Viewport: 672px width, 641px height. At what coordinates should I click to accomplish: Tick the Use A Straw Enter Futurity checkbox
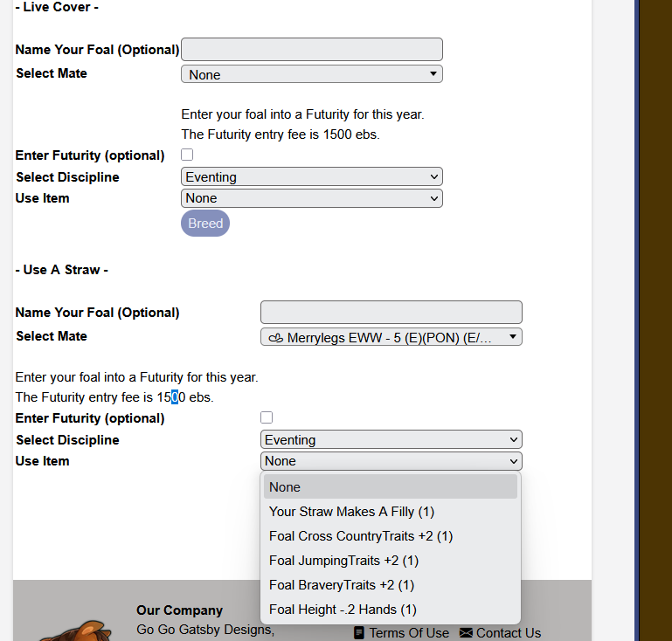(x=267, y=417)
